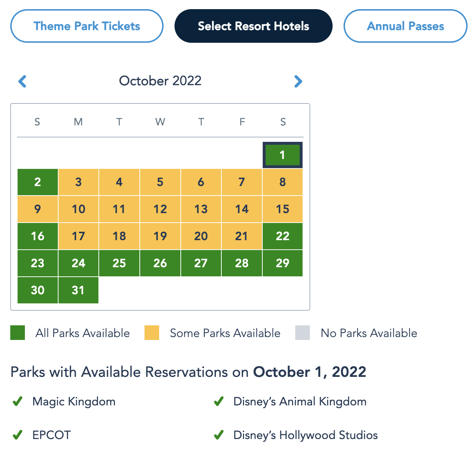
Task: Go to the previous month arrow
Action: pyautogui.click(x=23, y=81)
